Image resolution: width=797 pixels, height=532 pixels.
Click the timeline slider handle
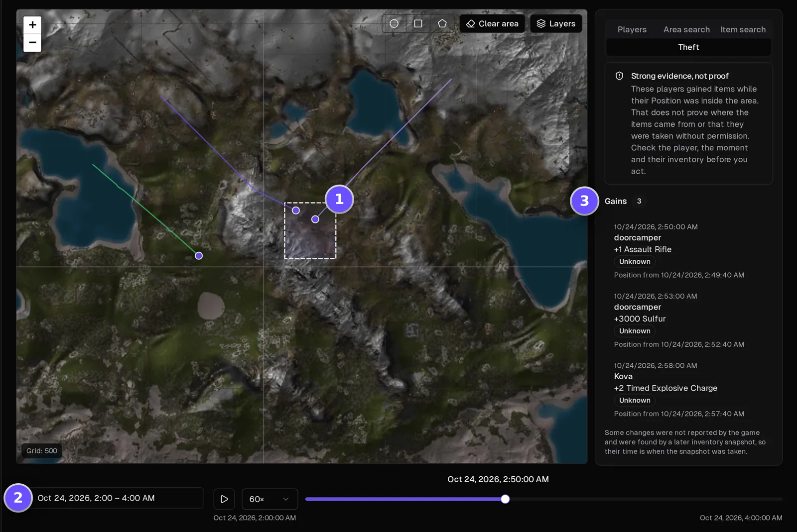505,499
